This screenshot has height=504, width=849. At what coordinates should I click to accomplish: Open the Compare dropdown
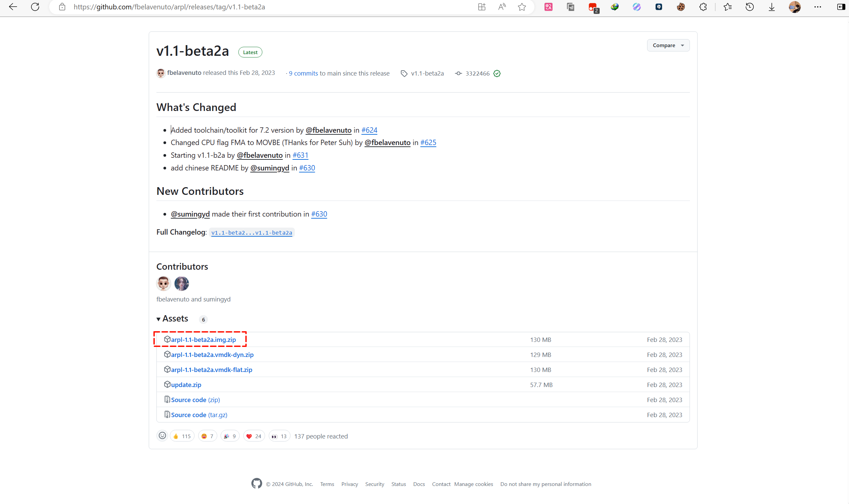click(x=668, y=45)
